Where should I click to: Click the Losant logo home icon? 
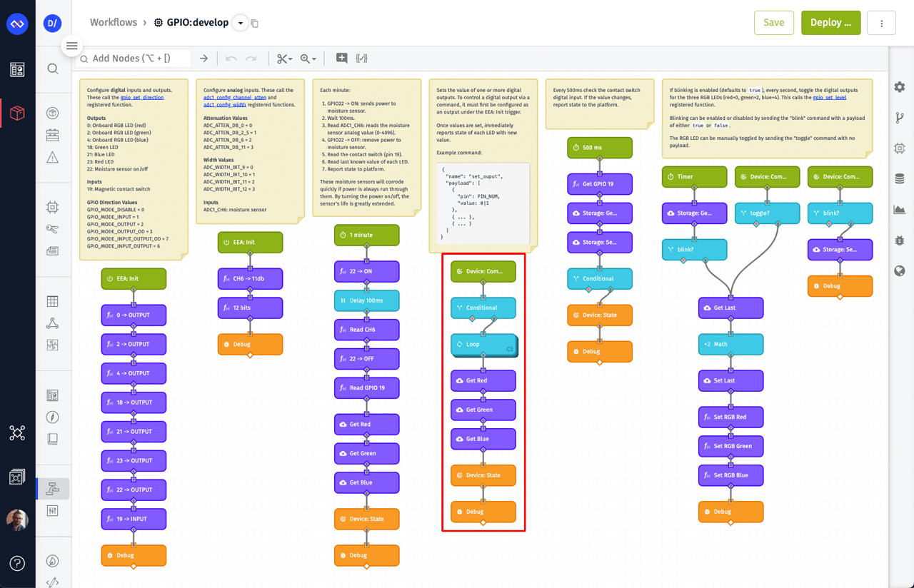[x=17, y=24]
